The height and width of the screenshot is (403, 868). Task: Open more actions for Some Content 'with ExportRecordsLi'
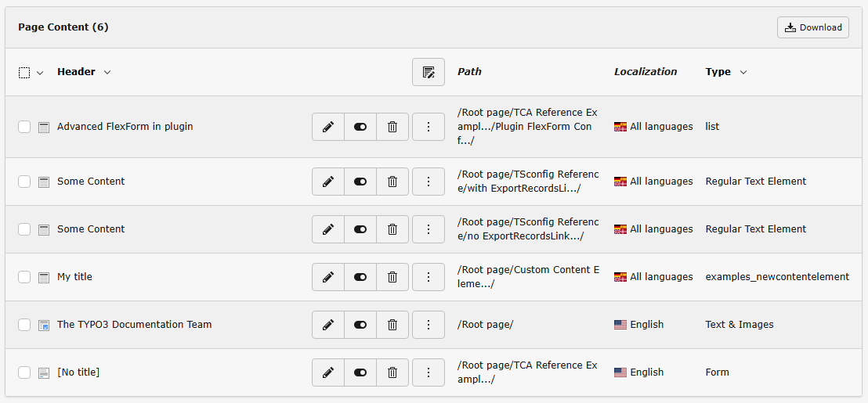pyautogui.click(x=429, y=182)
